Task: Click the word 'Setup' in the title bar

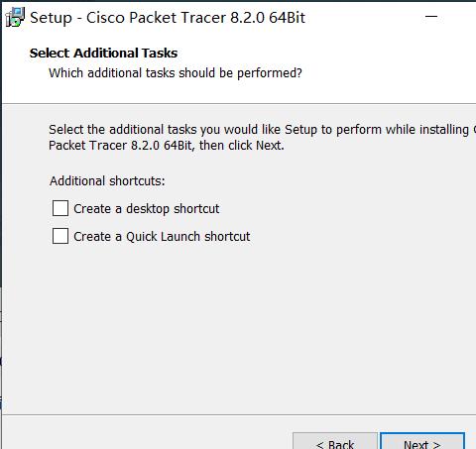Action: (51, 18)
